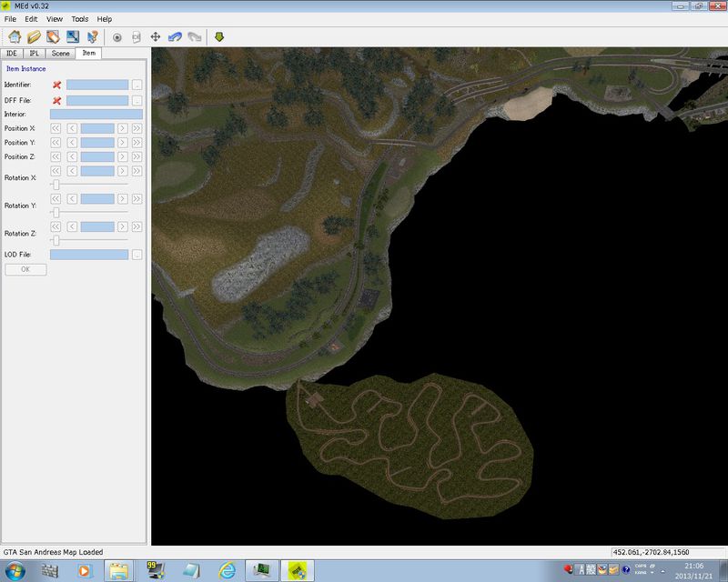Image resolution: width=728 pixels, height=582 pixels.
Task: Open Windows Explorer from the taskbar
Action: point(119,570)
